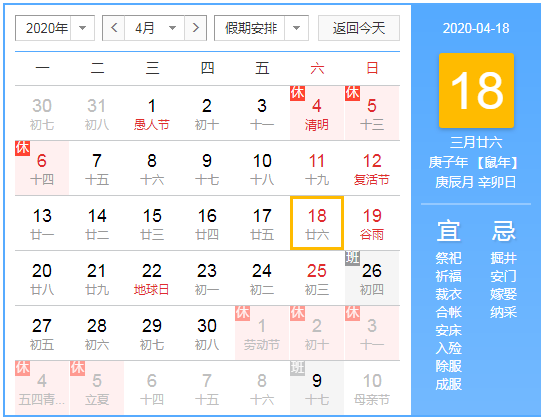Select April 19 谷雨
The width and height of the screenshot is (544, 420).
372,223
